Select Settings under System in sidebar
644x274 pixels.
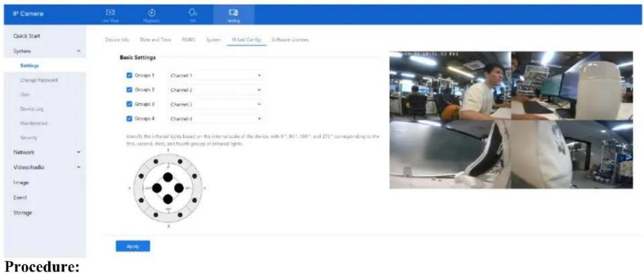(29, 66)
